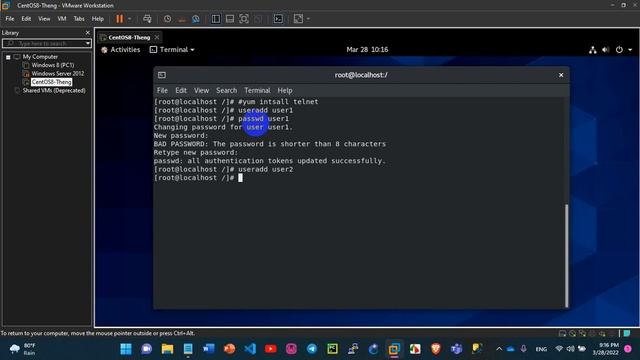Open Telegram from the taskbar
Viewport: 640px width, 360px height.
[312, 349]
